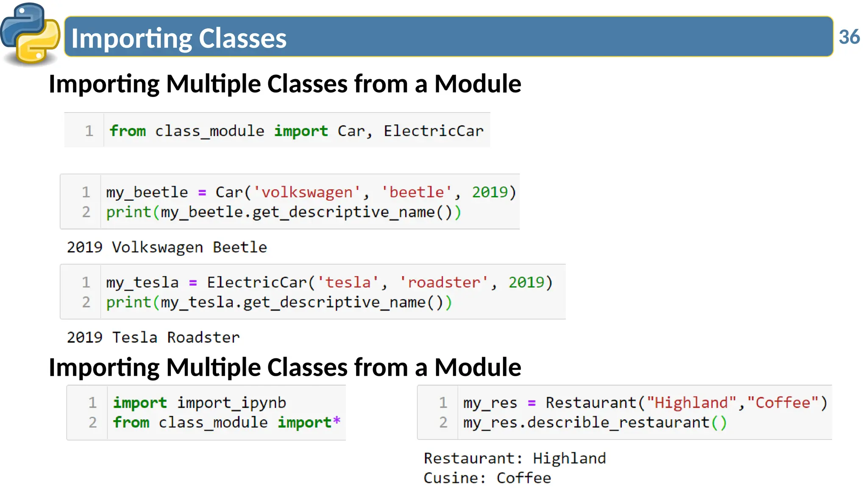Click the output 'Restaurant: Highland'
The image size is (868, 488).
[x=515, y=458]
